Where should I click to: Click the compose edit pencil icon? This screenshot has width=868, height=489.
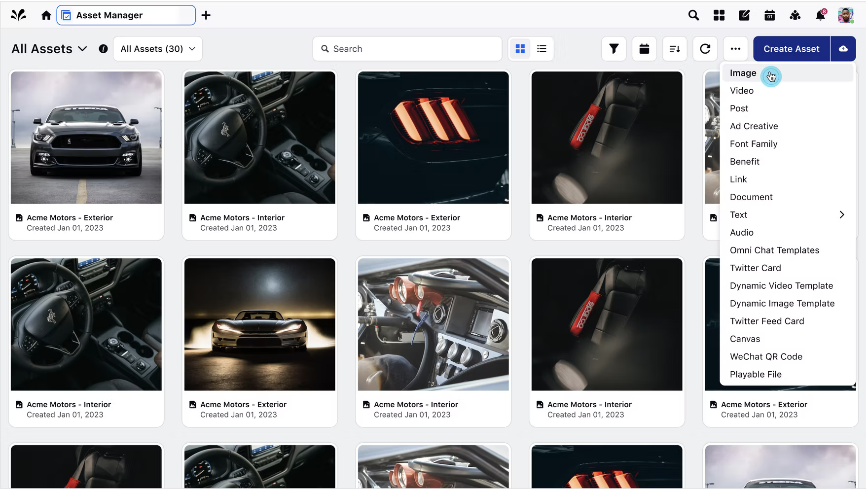tap(744, 15)
